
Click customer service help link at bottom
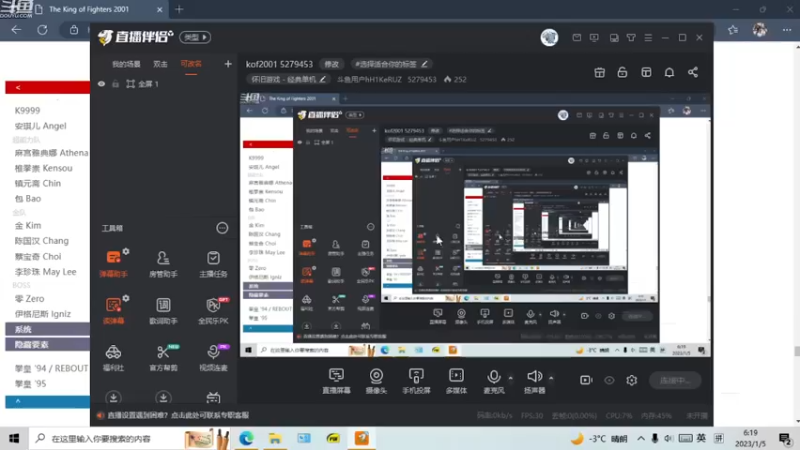(178, 415)
